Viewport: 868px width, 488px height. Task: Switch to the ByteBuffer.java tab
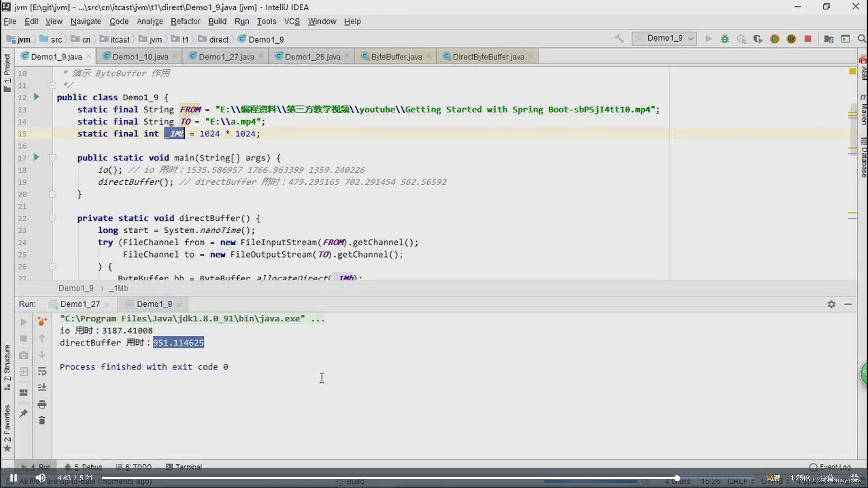(396, 56)
